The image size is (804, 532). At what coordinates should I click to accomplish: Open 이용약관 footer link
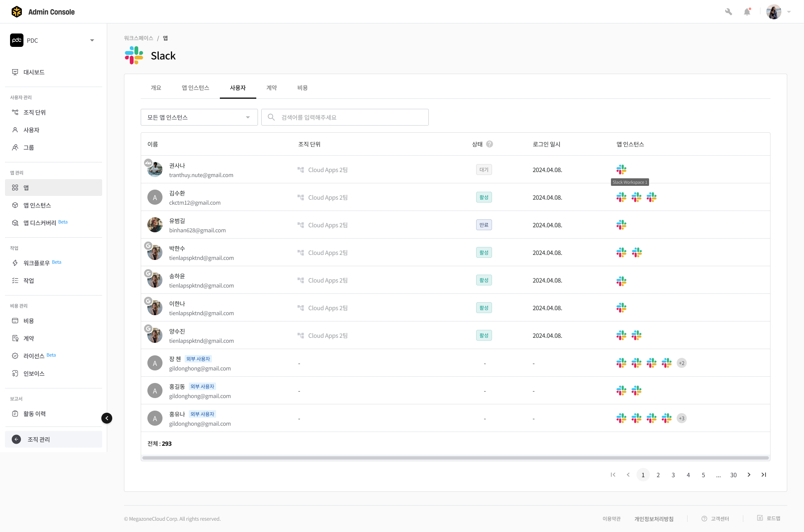pos(612,519)
